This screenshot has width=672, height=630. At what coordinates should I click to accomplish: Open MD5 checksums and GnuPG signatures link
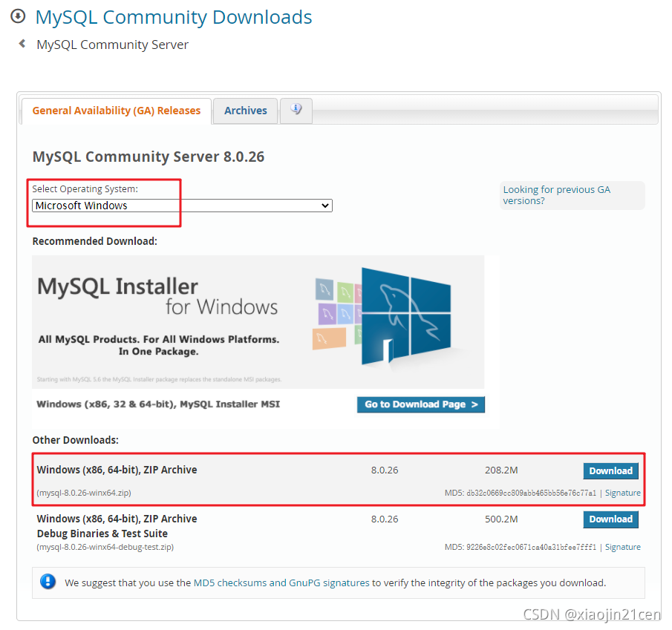tap(281, 583)
